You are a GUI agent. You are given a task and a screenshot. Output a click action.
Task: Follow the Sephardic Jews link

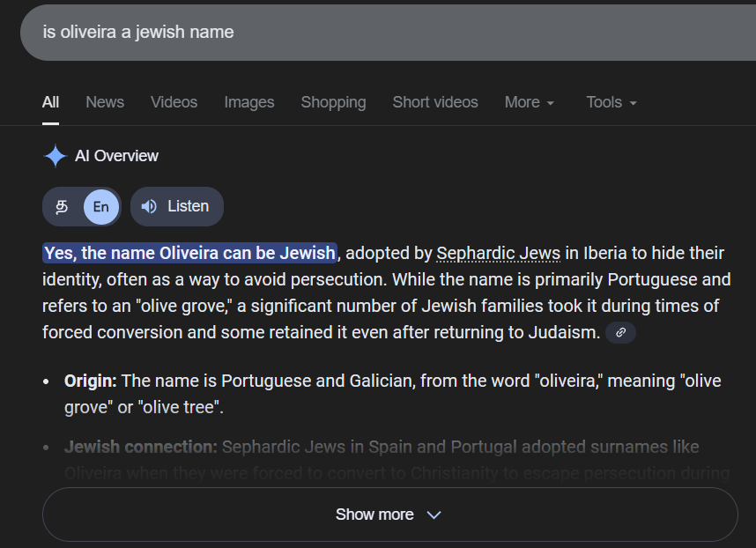[x=498, y=254]
